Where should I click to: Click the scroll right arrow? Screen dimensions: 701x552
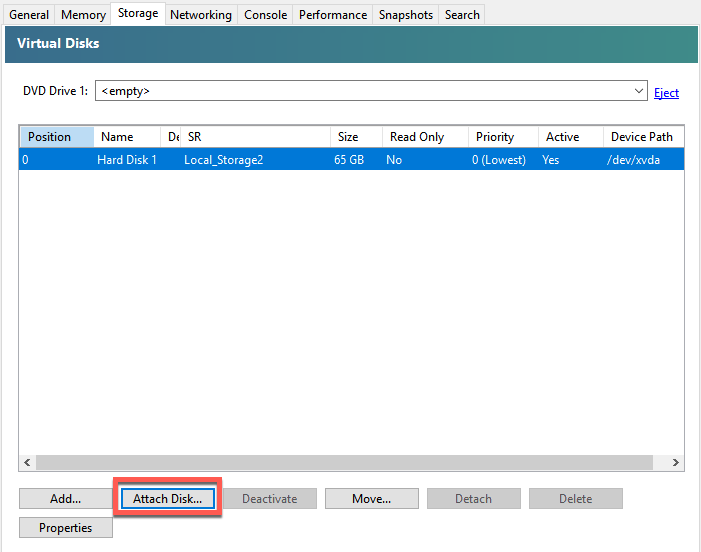676,463
